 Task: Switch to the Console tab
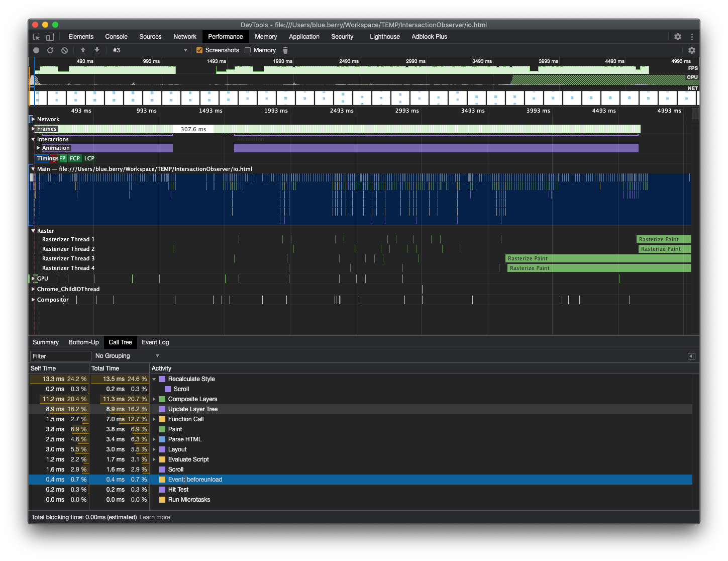(x=116, y=37)
